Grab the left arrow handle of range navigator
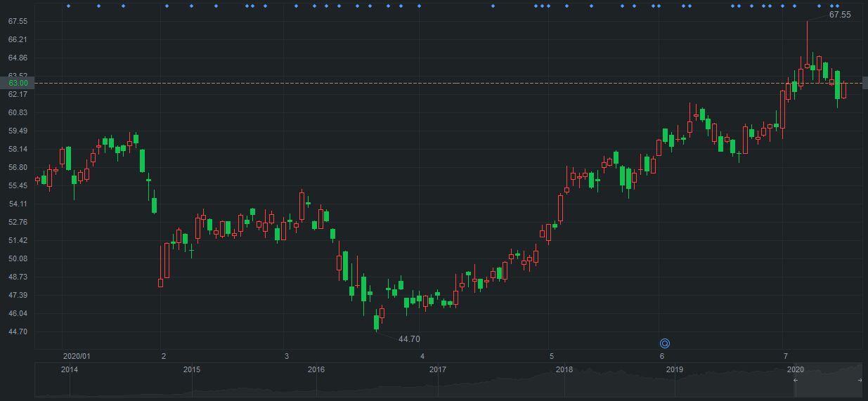Viewport: 868px width, 401px height. point(796,380)
